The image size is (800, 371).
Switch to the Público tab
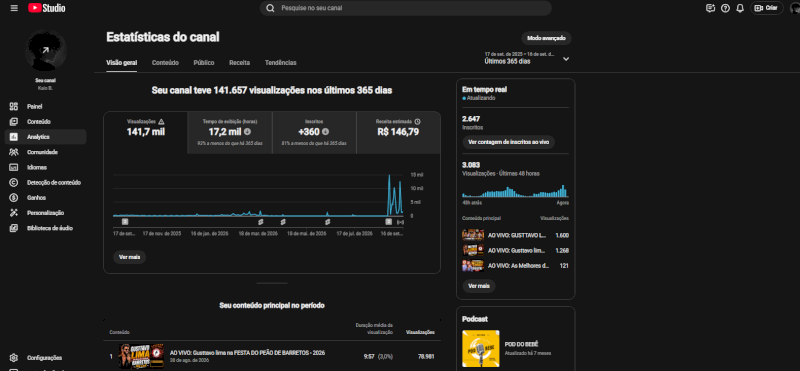(x=204, y=63)
